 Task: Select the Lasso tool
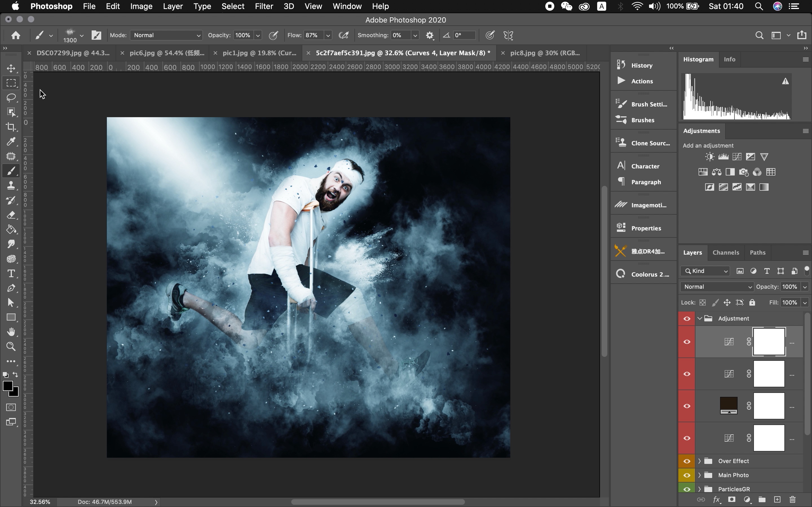pos(11,97)
